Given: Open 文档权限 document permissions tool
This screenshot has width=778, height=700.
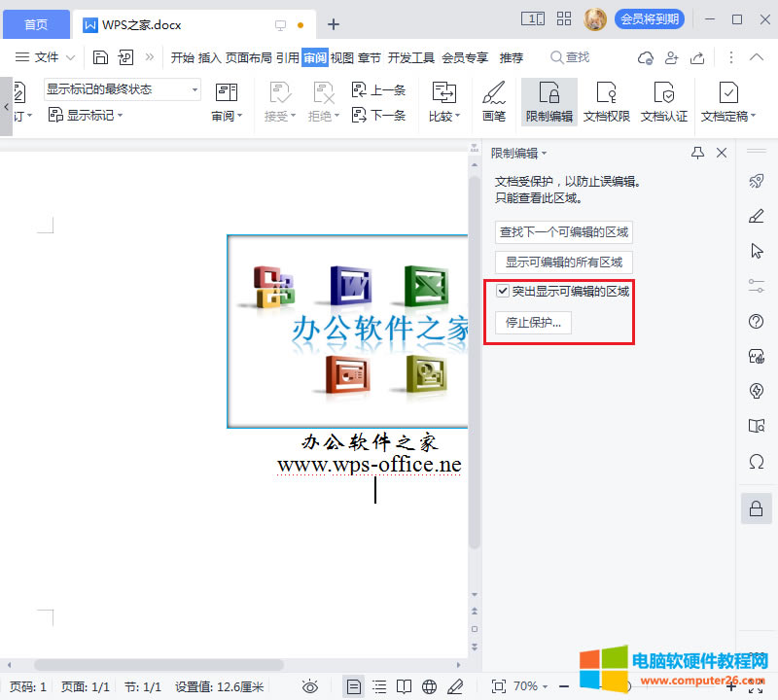Looking at the screenshot, I should coord(607,101).
